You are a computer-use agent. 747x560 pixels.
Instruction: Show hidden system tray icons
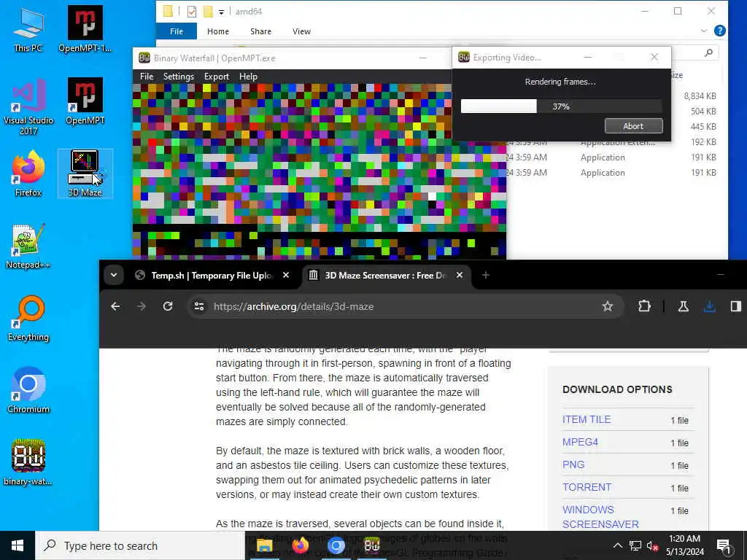click(617, 545)
